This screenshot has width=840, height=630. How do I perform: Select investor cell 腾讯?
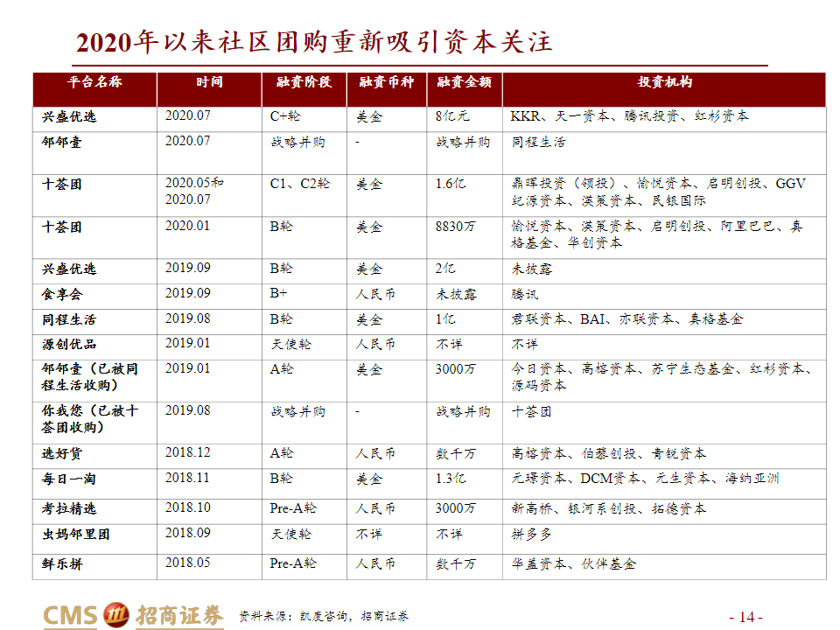[524, 294]
